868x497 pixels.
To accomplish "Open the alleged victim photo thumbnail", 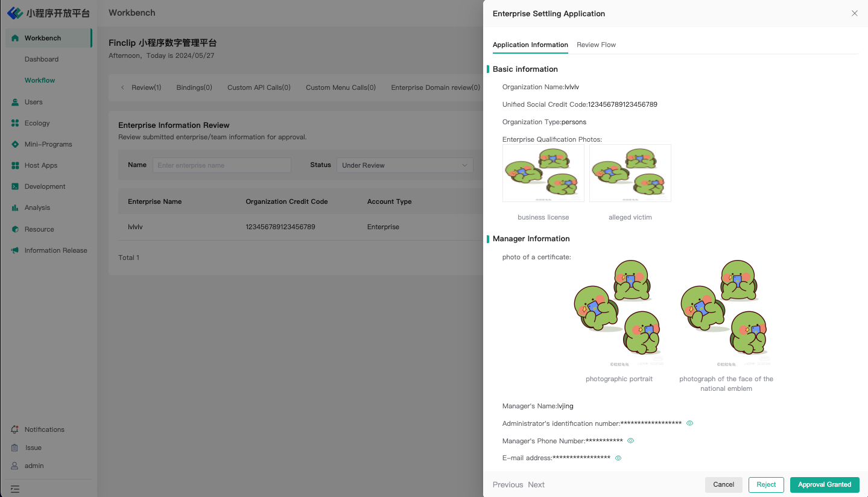I will point(630,173).
